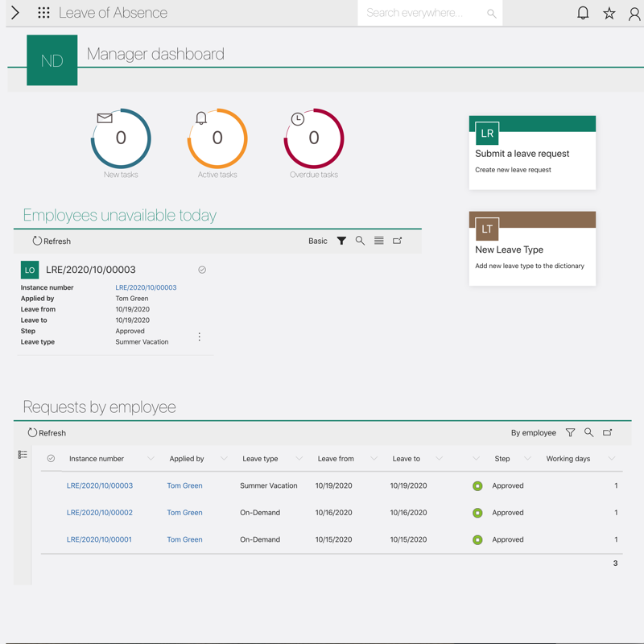The width and height of the screenshot is (644, 644).
Task: Open the user profile icon
Action: point(634,13)
